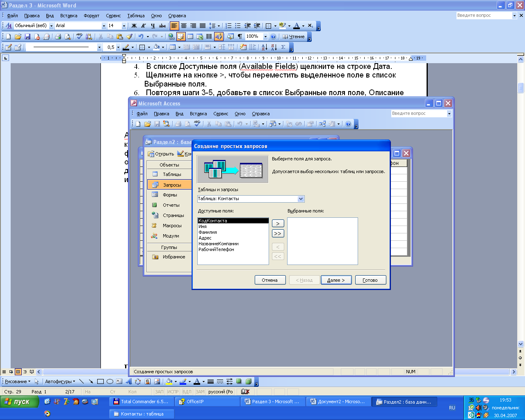Screen dimensions: 525x420
Task: Click the Отмена button
Action: coord(269,280)
